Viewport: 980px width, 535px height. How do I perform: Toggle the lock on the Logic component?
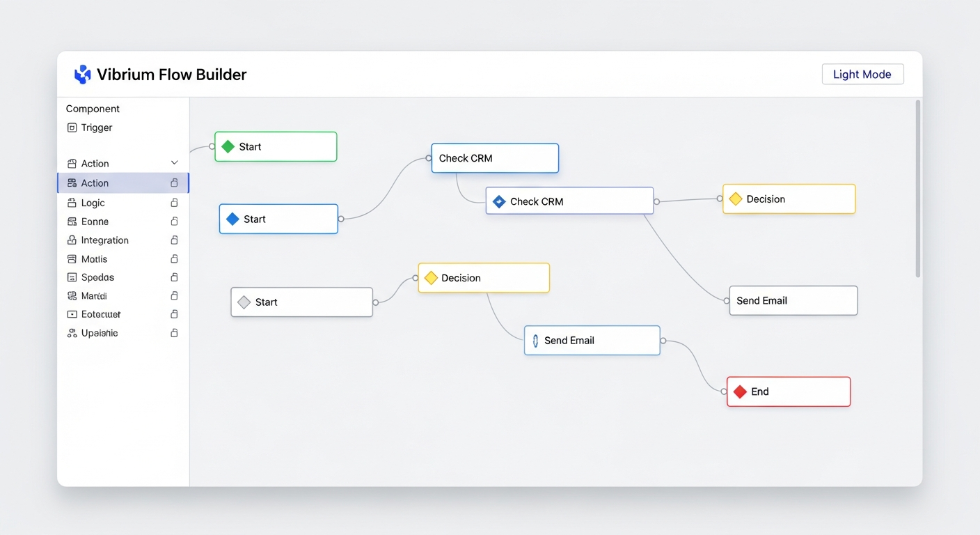pos(174,202)
